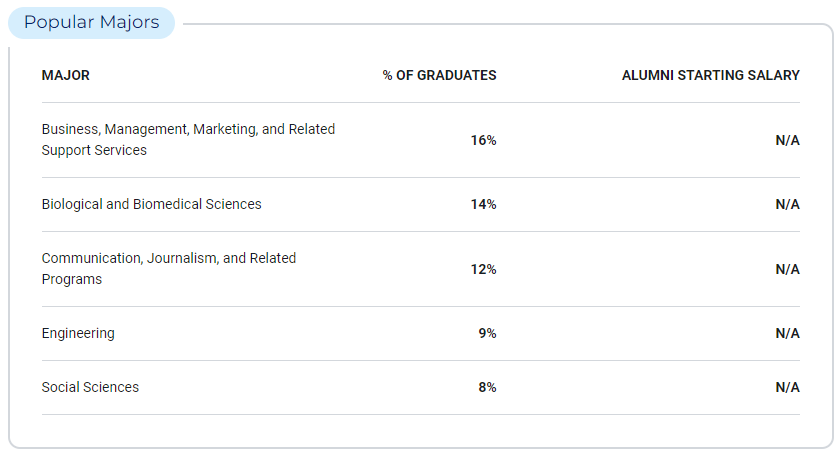Viewport: 840px width, 455px height.
Task: Click the % OF GRADUATES column header
Action: point(439,75)
